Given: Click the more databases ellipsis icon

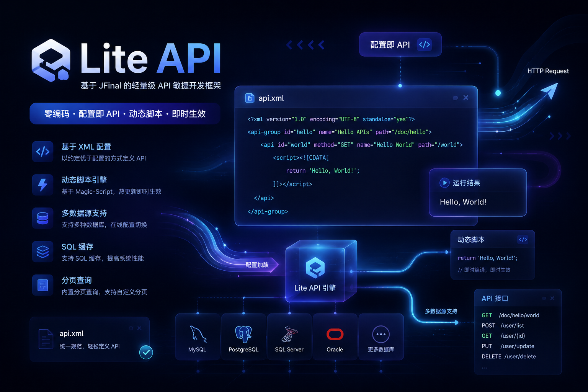Looking at the screenshot, I should pos(381,334).
